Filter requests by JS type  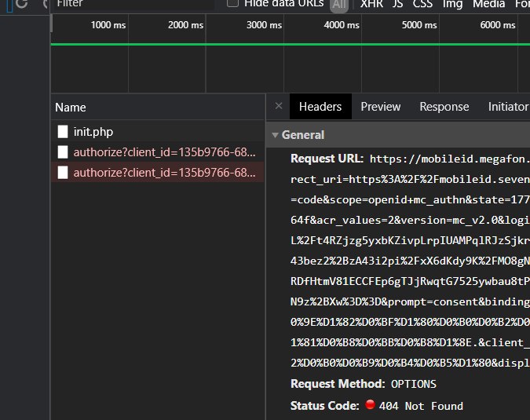(397, 4)
